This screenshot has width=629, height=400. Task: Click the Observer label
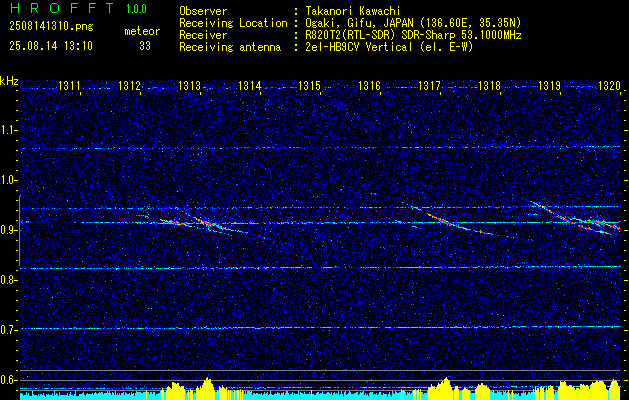point(203,11)
